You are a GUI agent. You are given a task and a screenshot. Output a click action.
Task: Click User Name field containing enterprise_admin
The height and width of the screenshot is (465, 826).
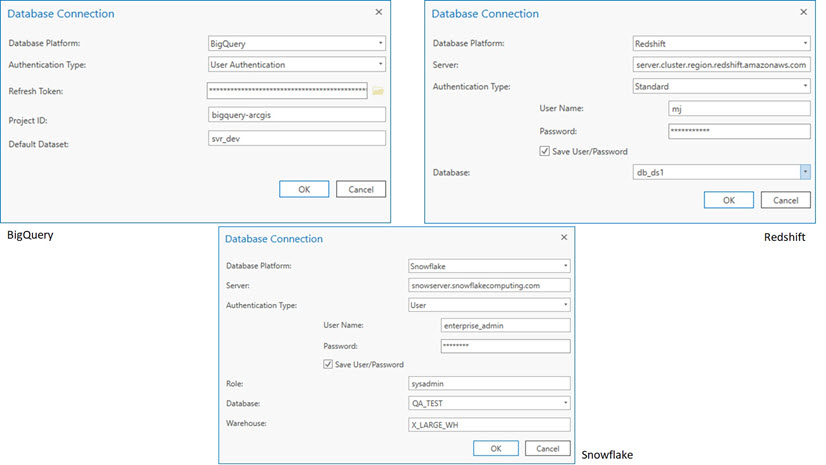tap(505, 325)
